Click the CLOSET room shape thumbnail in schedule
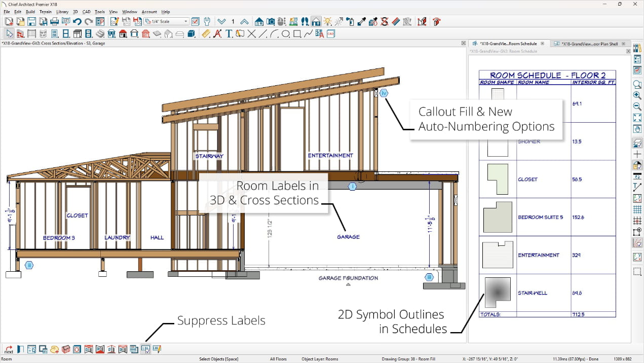This screenshot has height=363, width=644. 498,179
